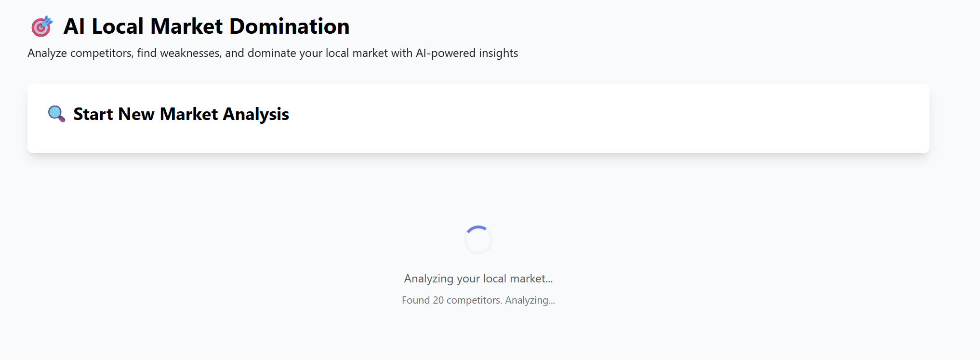Click the circular loading spinner
Screen dimensions: 980x360
[478, 240]
